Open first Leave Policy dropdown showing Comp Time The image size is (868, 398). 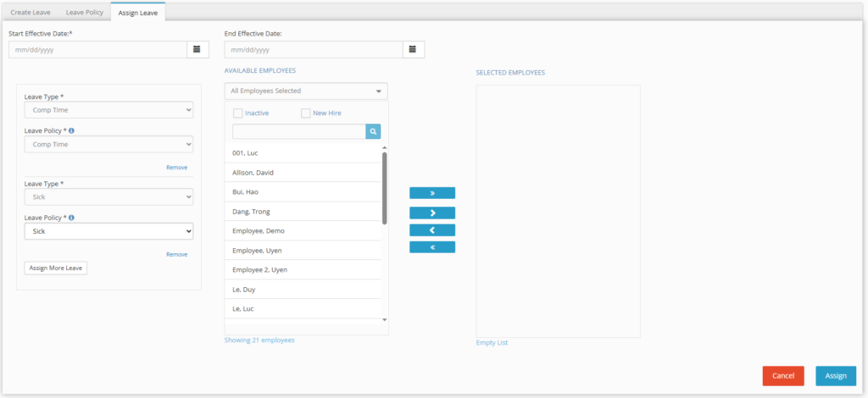click(109, 144)
